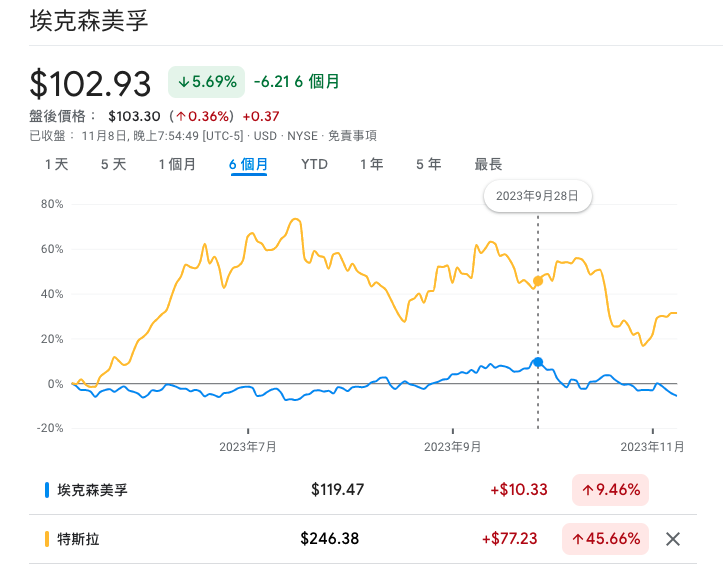
Task: Click the 80% y-axis label
Action: (x=52, y=204)
